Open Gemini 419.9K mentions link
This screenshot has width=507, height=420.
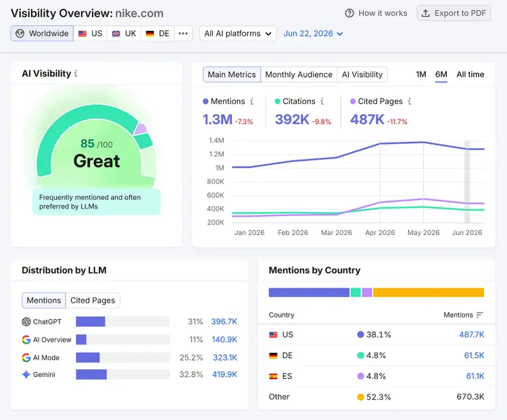224,375
